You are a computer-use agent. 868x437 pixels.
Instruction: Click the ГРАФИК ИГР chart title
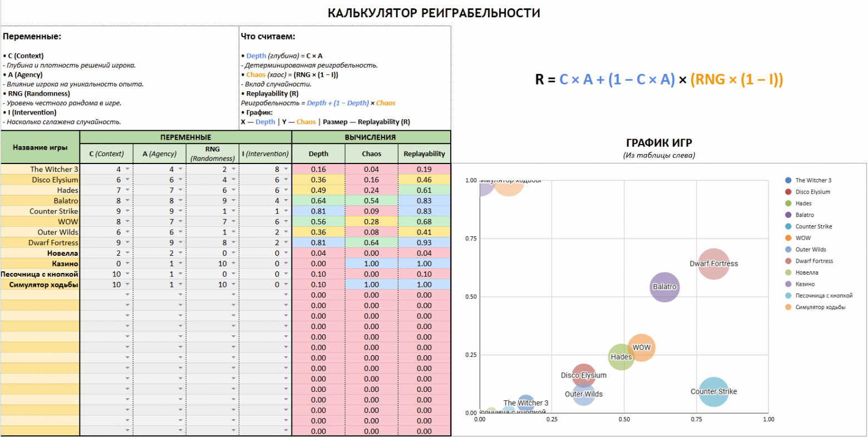[x=659, y=143]
